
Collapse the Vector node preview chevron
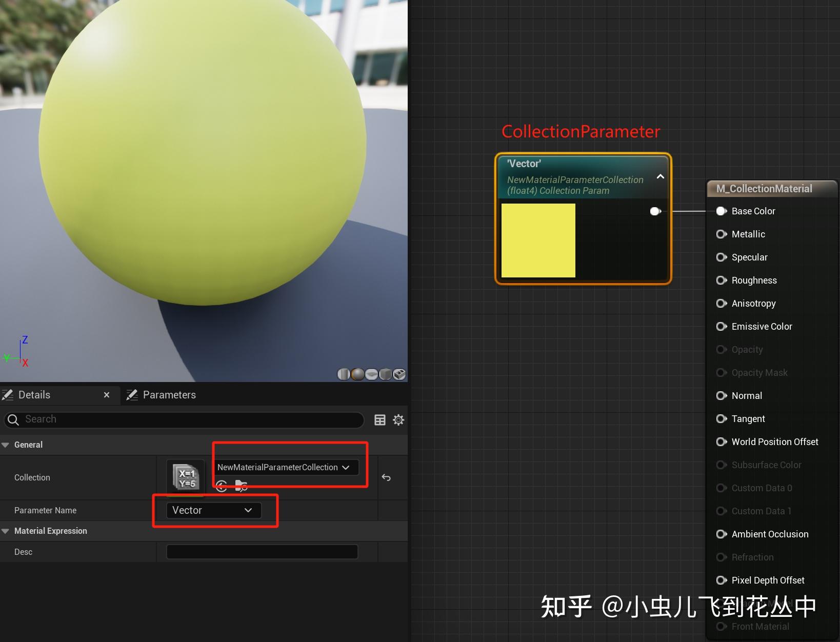tap(661, 176)
